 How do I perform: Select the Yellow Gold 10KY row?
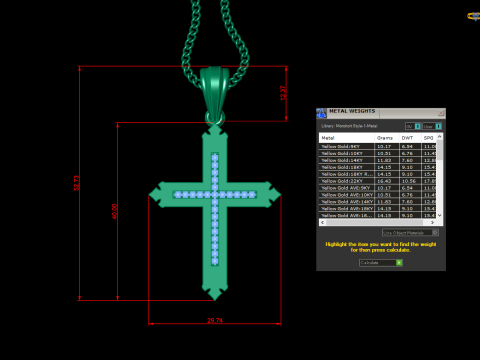point(377,153)
